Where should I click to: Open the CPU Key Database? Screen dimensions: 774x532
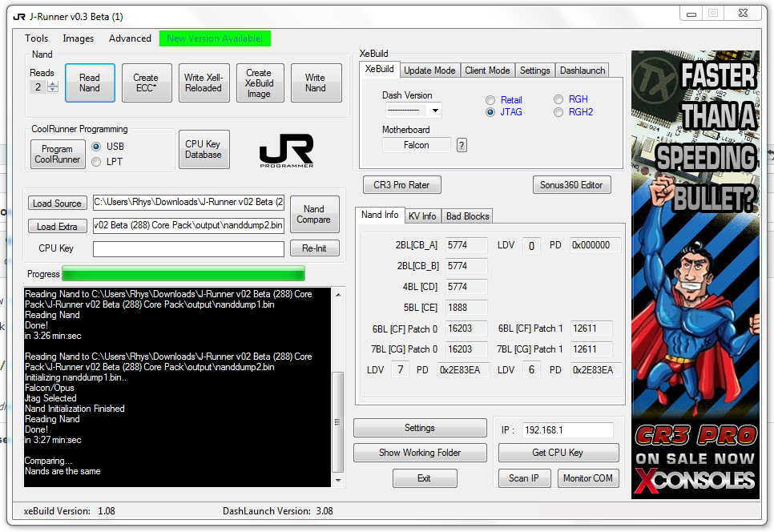(x=204, y=150)
